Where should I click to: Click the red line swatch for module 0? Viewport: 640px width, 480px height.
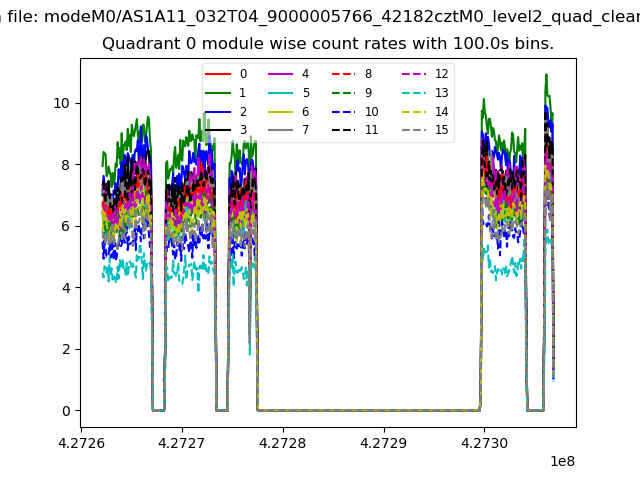[x=217, y=74]
